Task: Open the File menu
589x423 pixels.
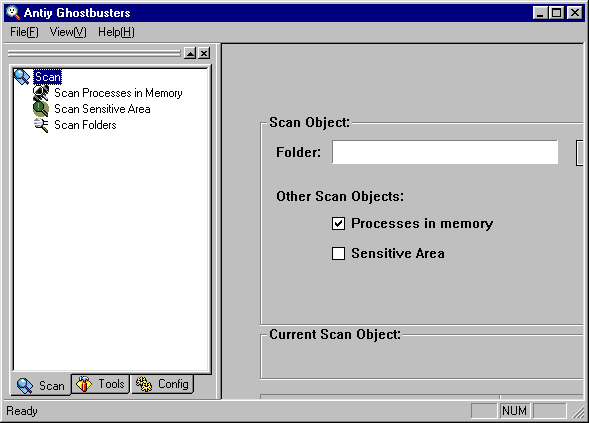Action: click(24, 32)
